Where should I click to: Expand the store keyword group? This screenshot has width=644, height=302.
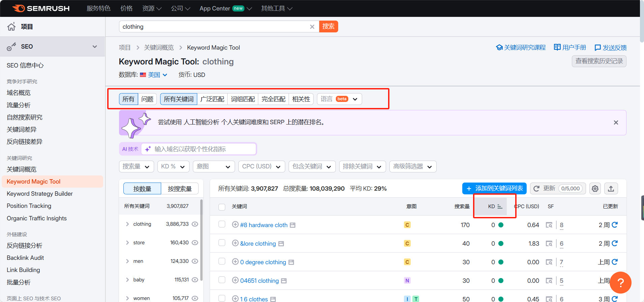click(x=127, y=243)
